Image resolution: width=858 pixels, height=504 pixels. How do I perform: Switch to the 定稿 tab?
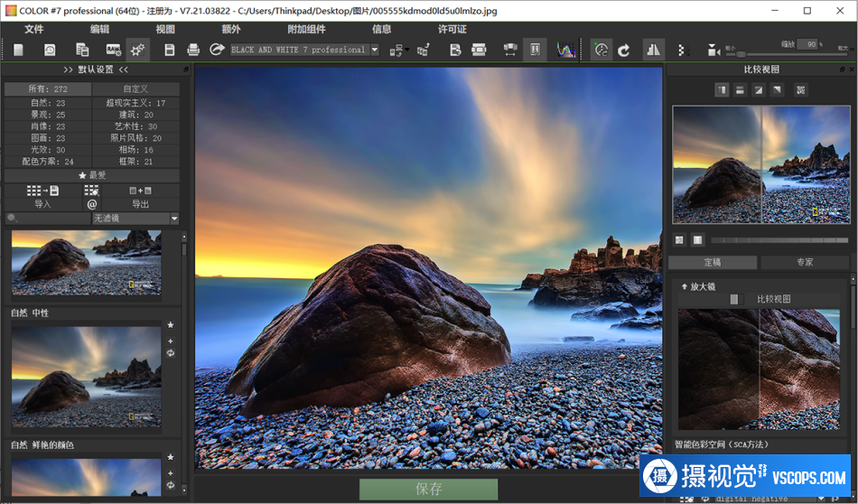tap(713, 262)
